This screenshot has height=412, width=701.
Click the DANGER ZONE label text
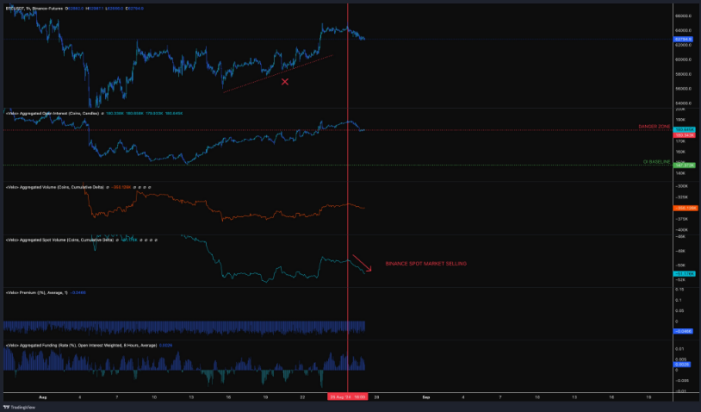[652, 127]
